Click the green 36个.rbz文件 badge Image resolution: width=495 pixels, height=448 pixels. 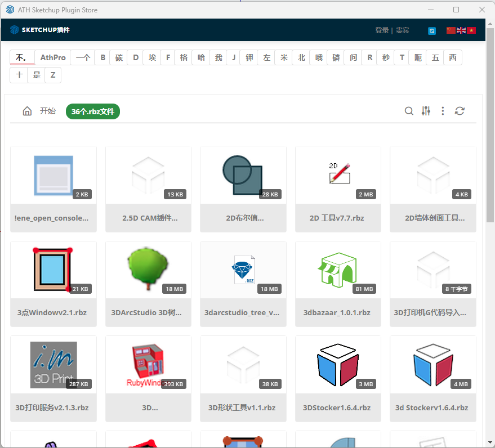click(x=93, y=111)
